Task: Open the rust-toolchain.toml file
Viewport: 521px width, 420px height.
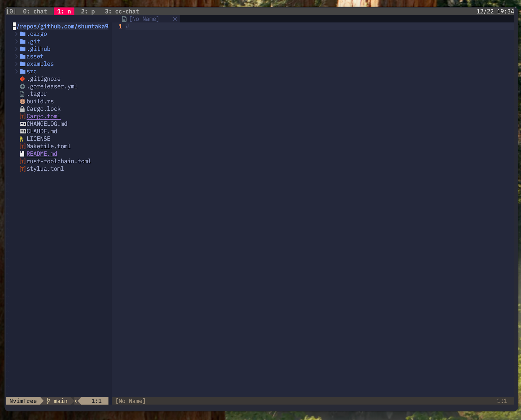Action: [x=59, y=161]
